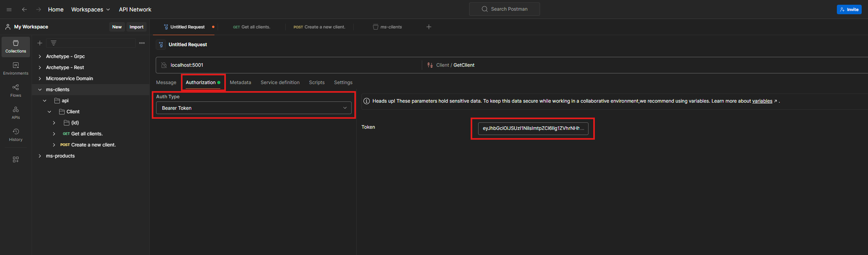Switch to Create a new client tab

click(319, 27)
